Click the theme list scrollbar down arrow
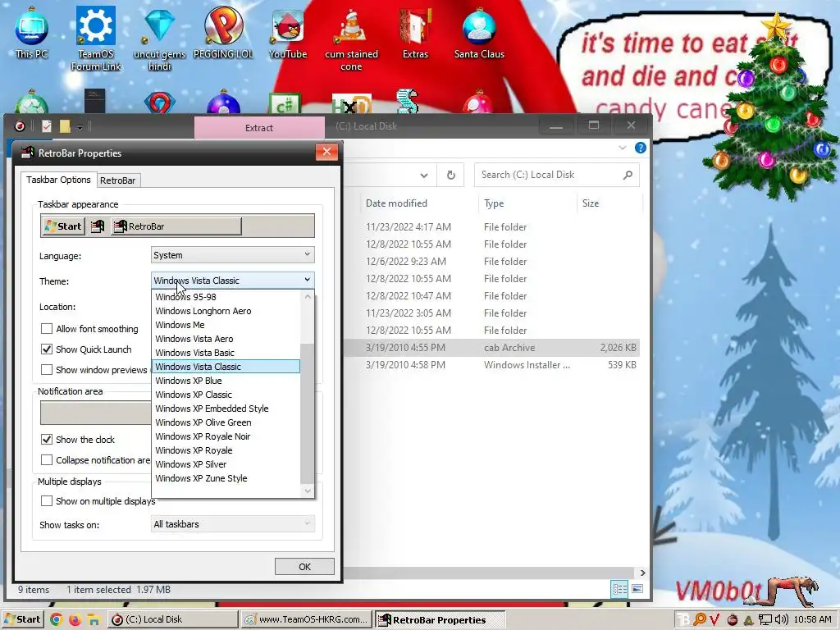The image size is (840, 630). pos(308,491)
